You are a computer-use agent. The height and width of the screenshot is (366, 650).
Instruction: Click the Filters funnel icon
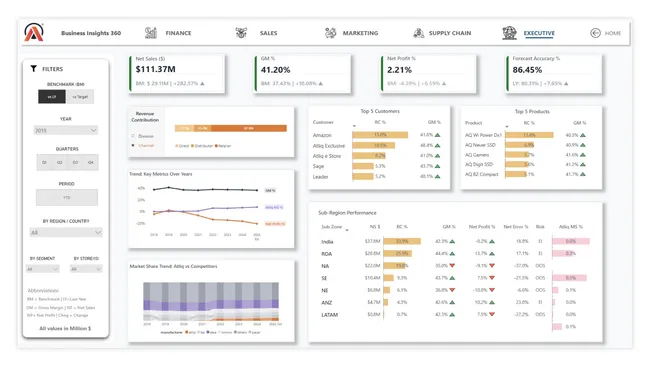click(34, 69)
